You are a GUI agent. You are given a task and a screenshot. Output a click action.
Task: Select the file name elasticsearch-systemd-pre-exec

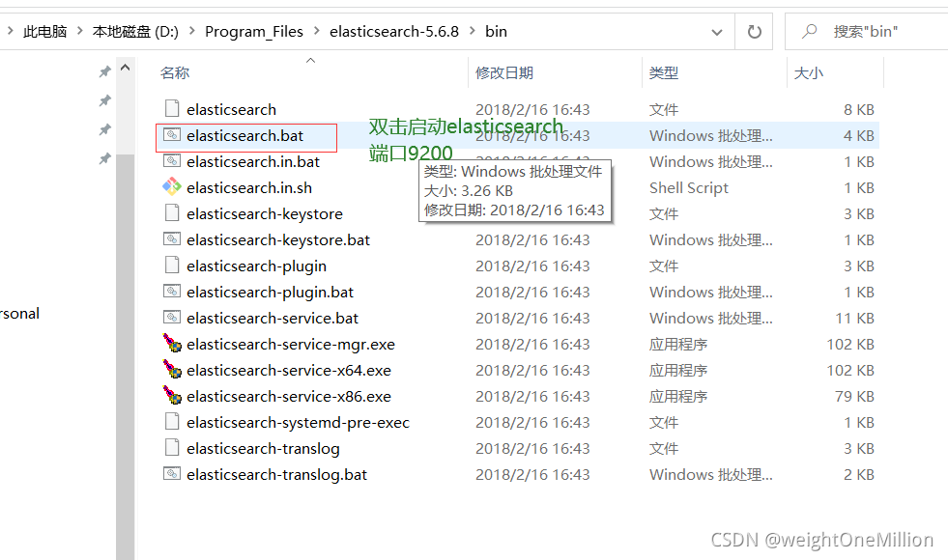[298, 422]
